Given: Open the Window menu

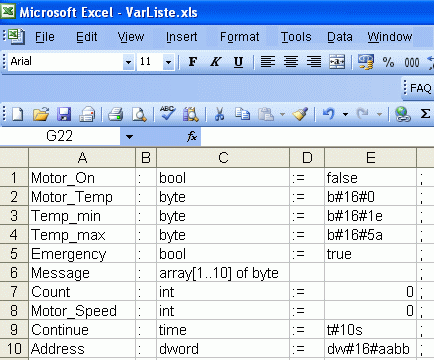Looking at the screenshot, I should tap(390, 37).
